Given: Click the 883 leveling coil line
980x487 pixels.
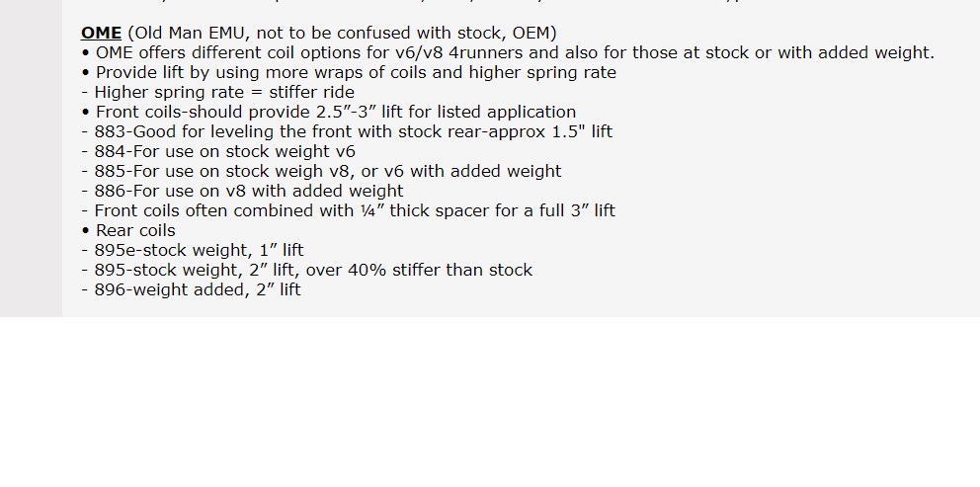Looking at the screenshot, I should pos(347,132).
